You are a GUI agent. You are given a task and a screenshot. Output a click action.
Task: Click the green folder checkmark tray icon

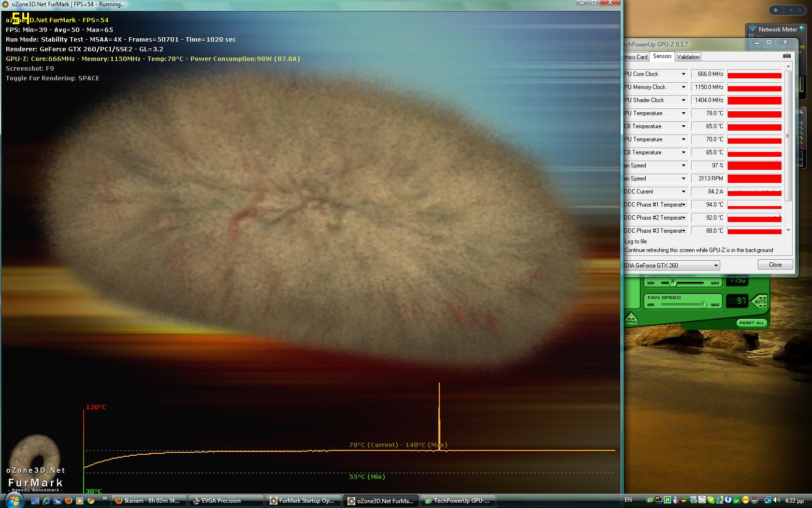pos(737,500)
